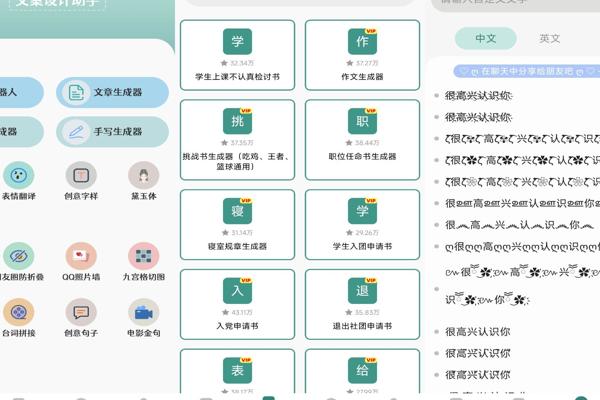Open the 学生上课不认真检讨书 card
600x400 pixels.
click(238, 55)
